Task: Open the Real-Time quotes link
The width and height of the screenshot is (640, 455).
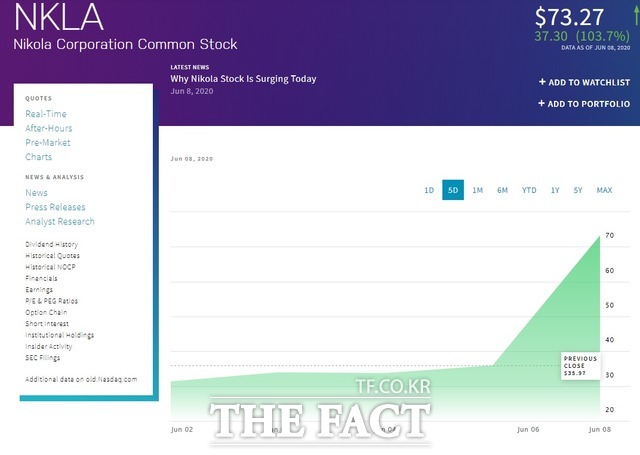Action: click(x=48, y=115)
